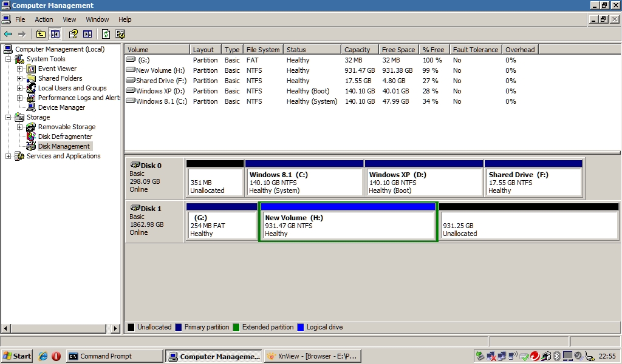Click the red Trend Micro tray icon

535,356
